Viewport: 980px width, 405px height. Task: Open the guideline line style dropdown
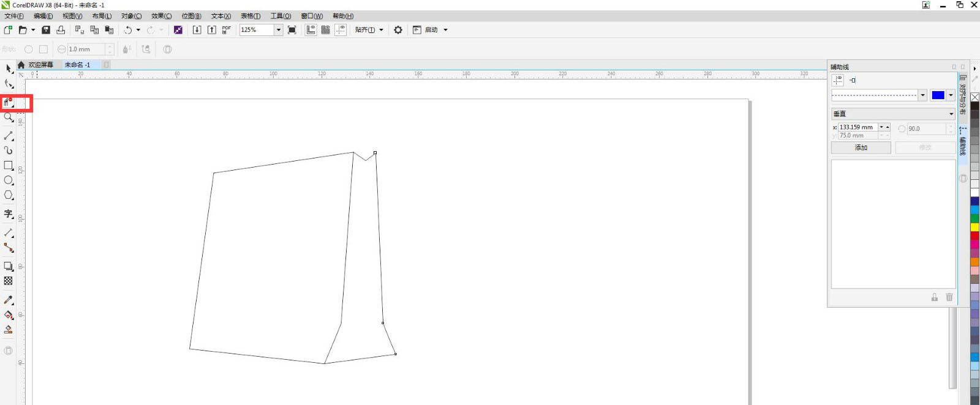[x=922, y=95]
